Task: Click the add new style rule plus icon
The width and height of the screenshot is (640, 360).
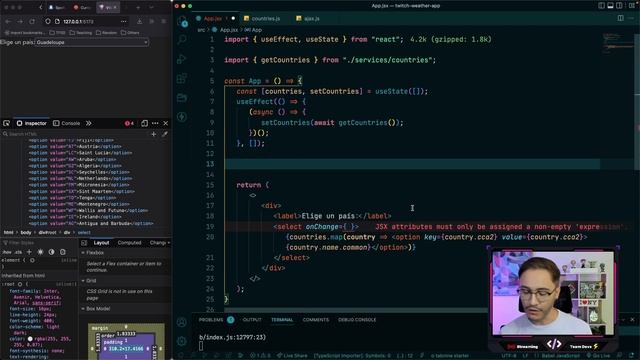Action: 29,252
